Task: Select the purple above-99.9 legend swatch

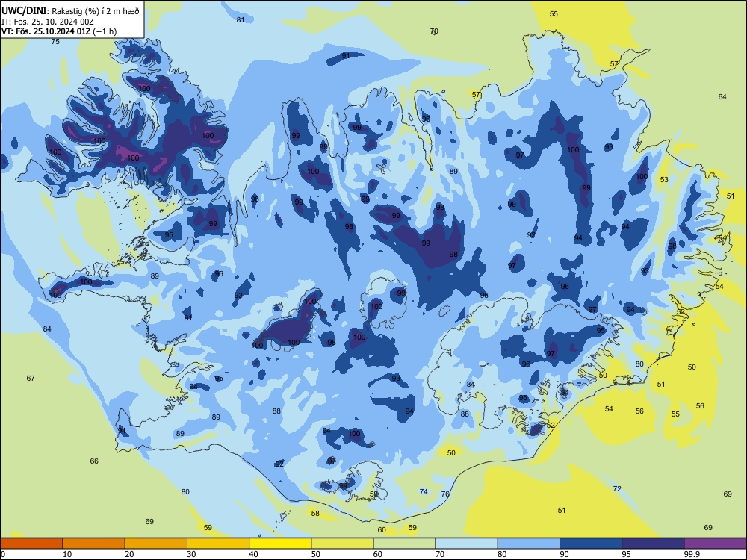Action: [715, 544]
